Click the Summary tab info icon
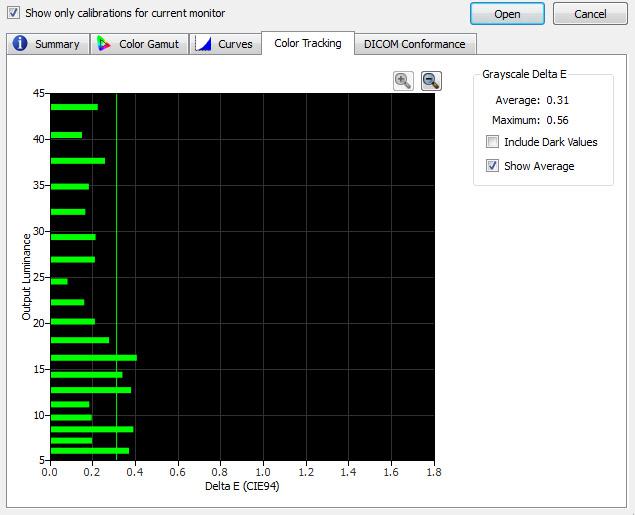635x515 pixels. 20,43
